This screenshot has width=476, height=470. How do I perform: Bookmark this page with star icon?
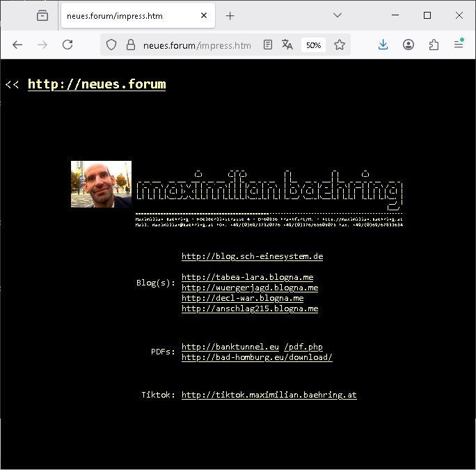coord(339,45)
